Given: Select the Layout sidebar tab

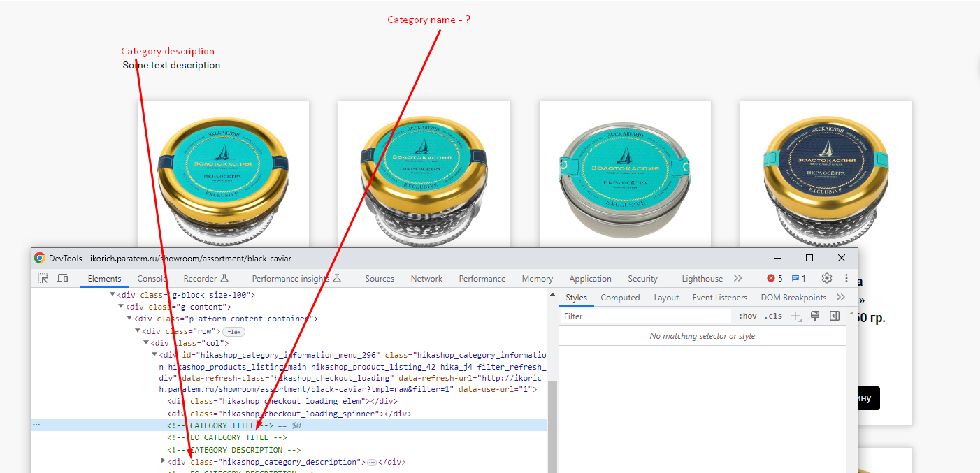Looking at the screenshot, I should (666, 297).
